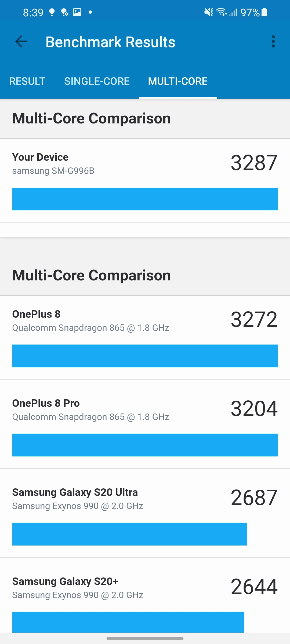This screenshot has width=290, height=644.
Task: Tap the cellular signal bars icon
Action: tap(233, 12)
